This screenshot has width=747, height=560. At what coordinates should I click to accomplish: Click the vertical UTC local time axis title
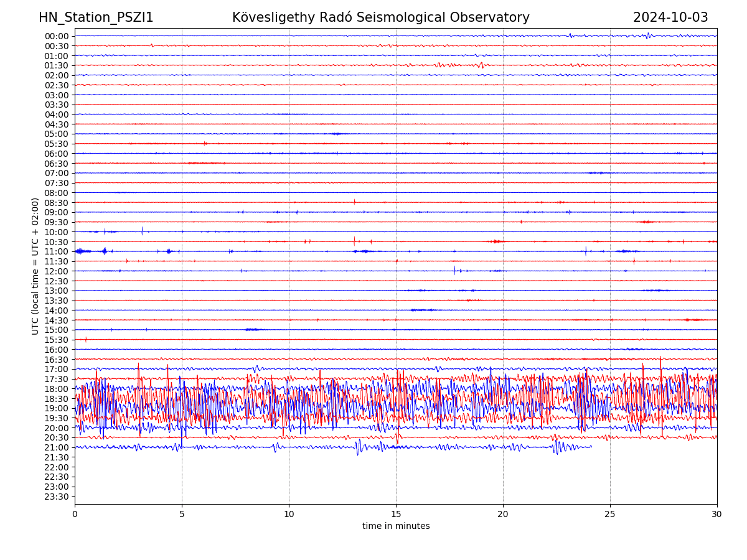point(35,266)
